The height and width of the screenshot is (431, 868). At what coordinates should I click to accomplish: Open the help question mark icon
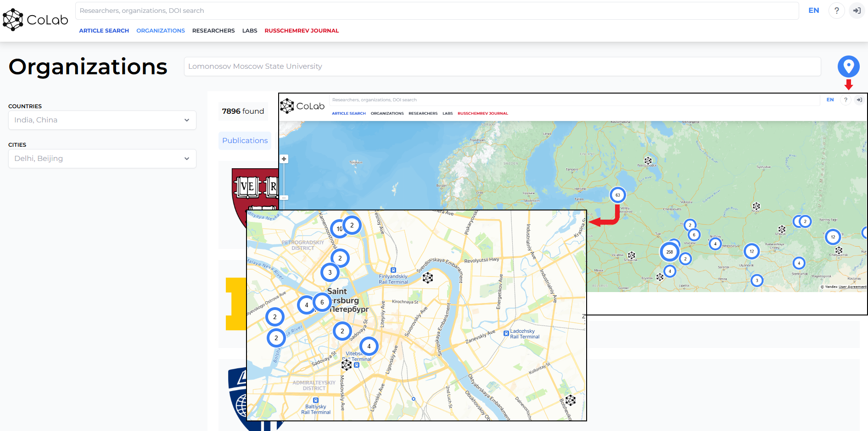coord(836,11)
